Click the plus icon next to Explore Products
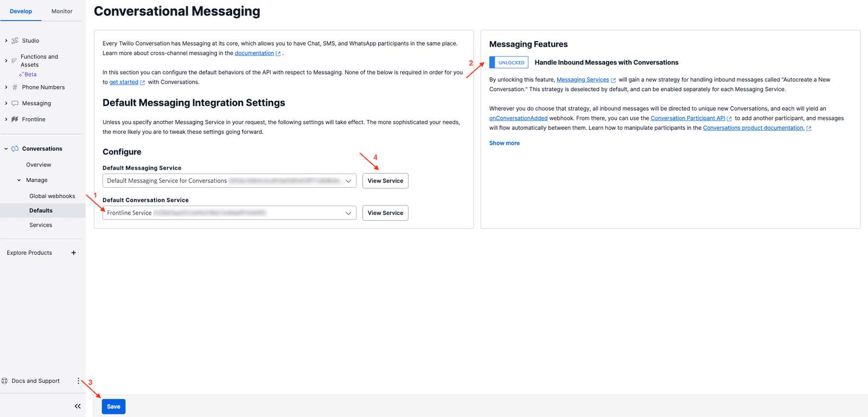Screen dimensions: 868x417 pos(74,253)
